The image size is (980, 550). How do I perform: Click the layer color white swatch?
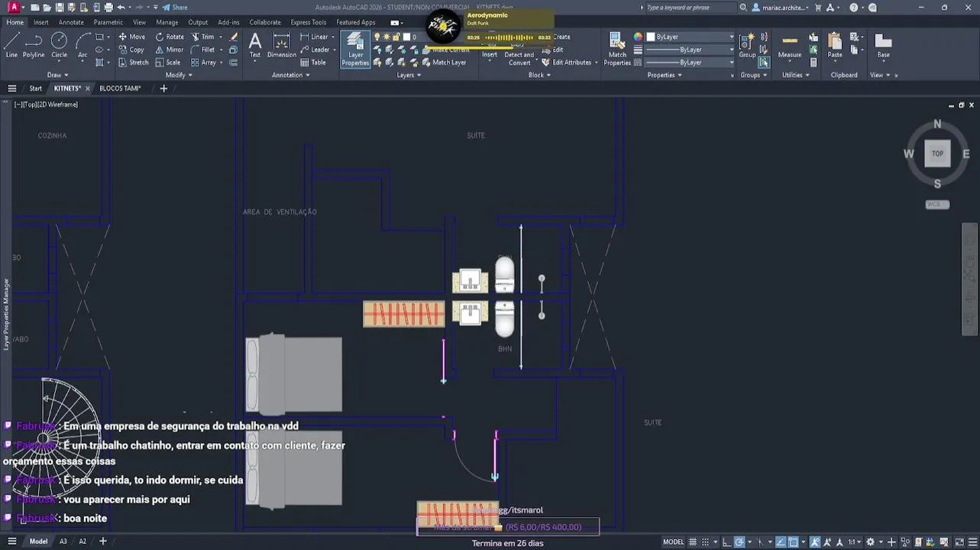[406, 37]
